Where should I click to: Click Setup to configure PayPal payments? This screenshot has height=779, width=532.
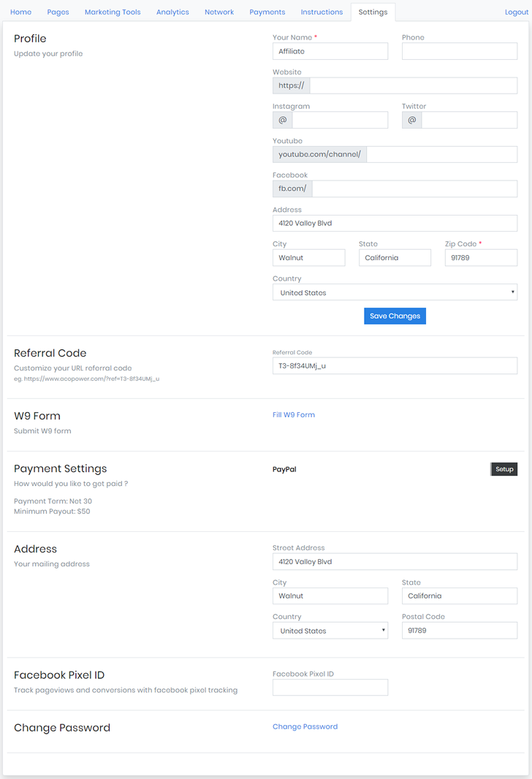click(x=503, y=468)
